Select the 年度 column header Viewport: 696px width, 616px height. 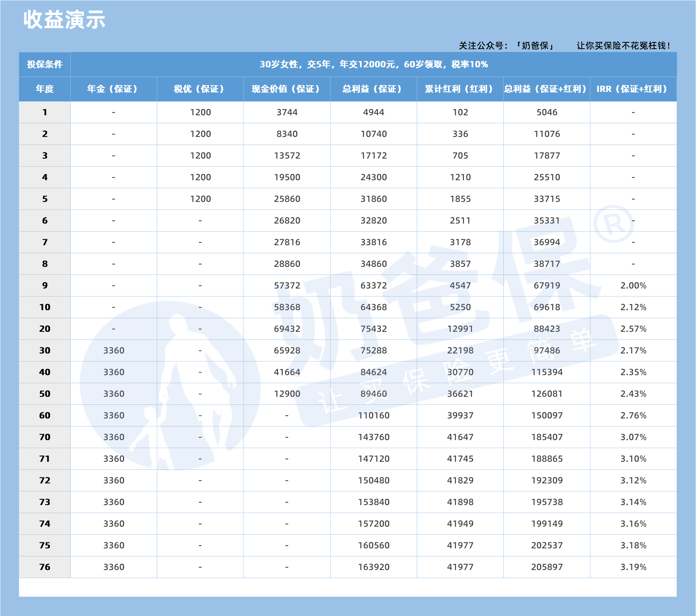45,89
